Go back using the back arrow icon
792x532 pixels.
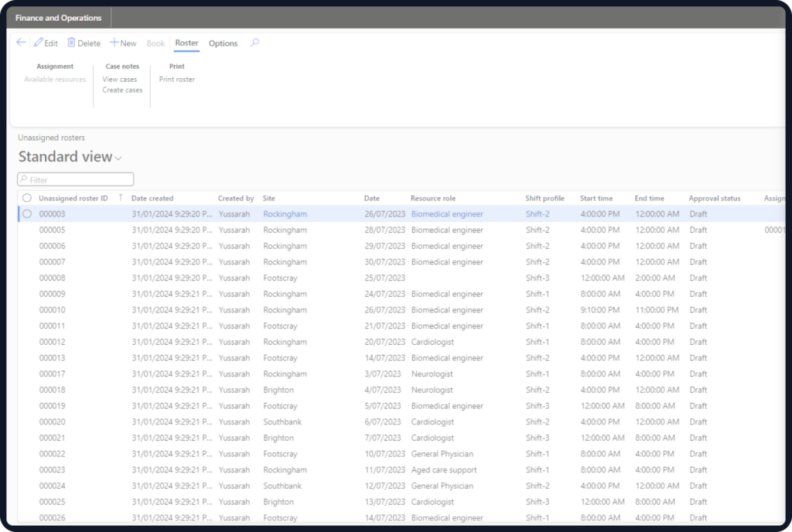21,43
